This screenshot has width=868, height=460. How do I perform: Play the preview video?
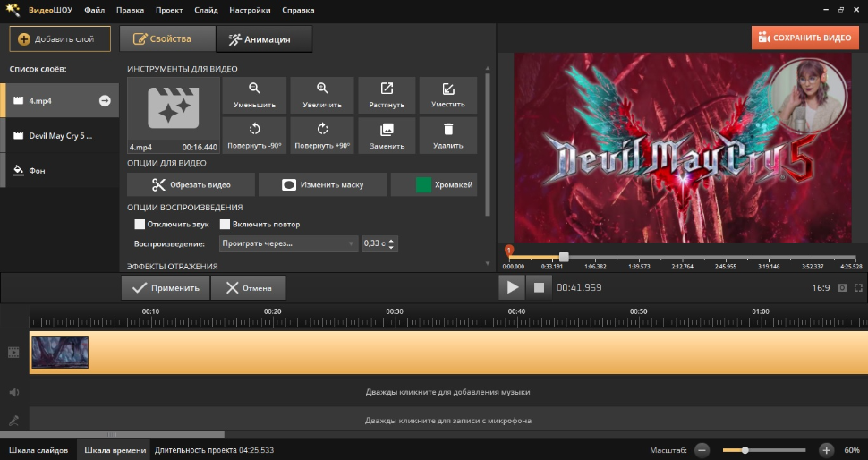click(x=512, y=287)
